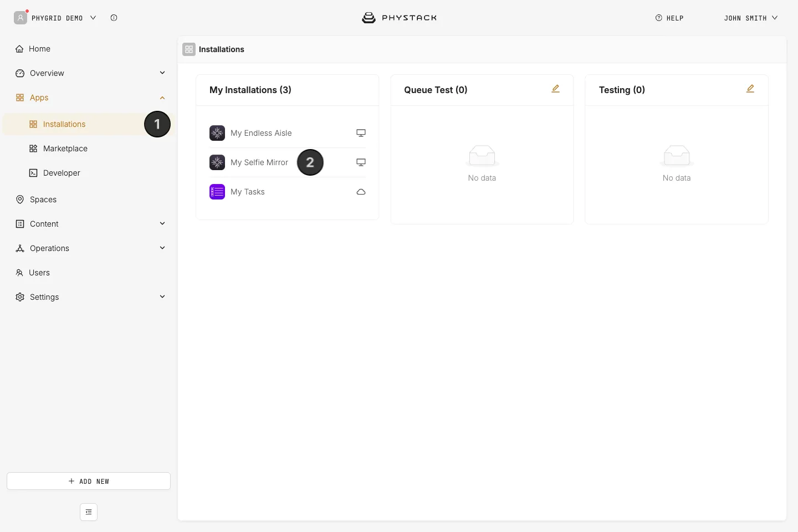Click the My Installations (3) heading
Screen dimensions: 798x532
(250, 90)
